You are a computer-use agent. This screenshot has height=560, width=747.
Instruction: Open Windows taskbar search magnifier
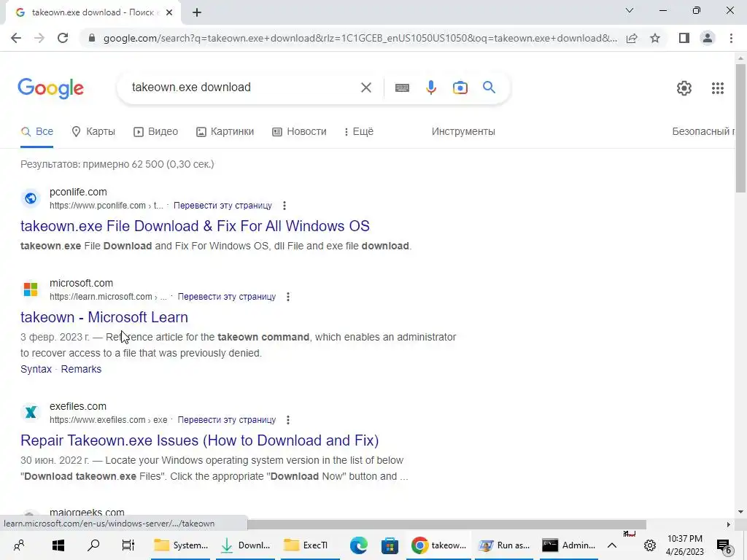(93, 545)
